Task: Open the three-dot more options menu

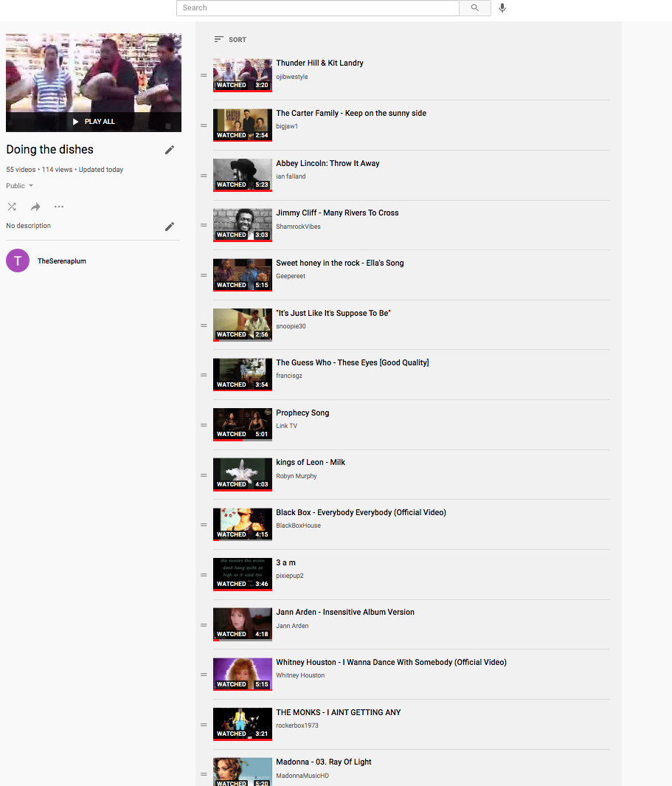Action: click(58, 207)
